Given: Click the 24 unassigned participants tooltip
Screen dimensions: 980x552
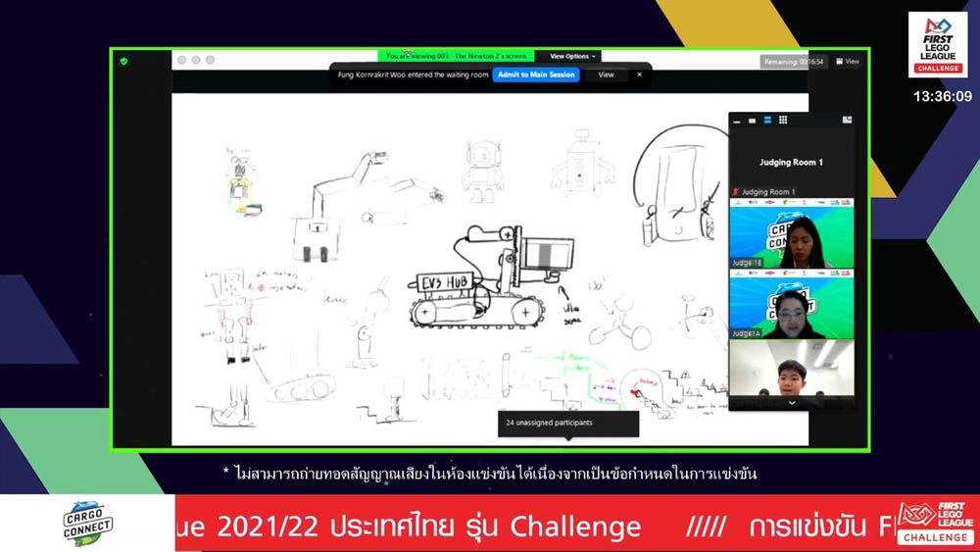Looking at the screenshot, I should (x=568, y=423).
